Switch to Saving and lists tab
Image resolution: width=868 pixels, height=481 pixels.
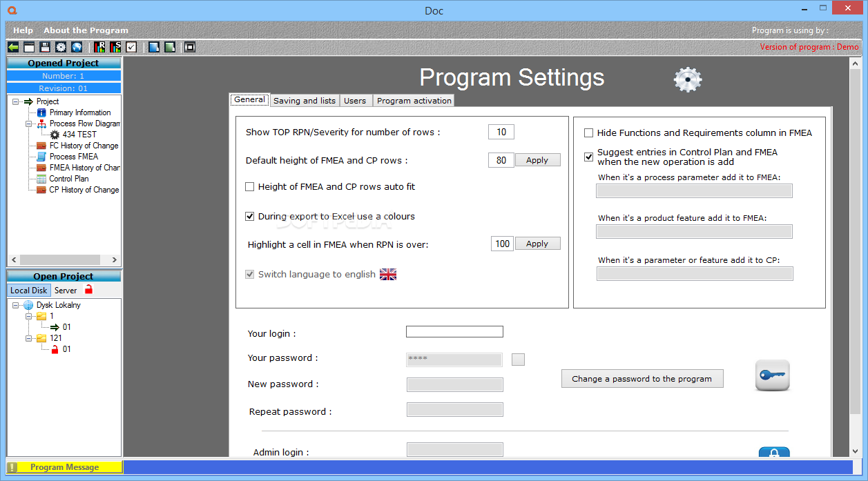click(x=305, y=101)
